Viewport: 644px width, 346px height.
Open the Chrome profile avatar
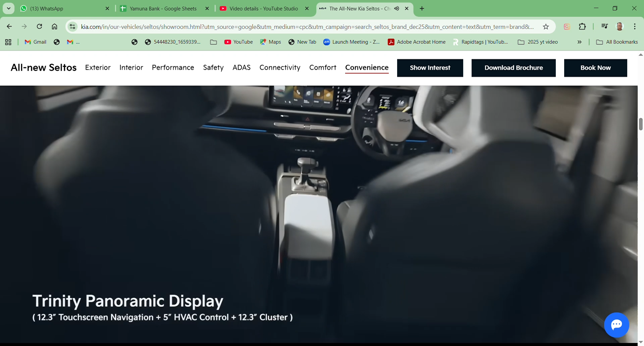[x=620, y=26]
